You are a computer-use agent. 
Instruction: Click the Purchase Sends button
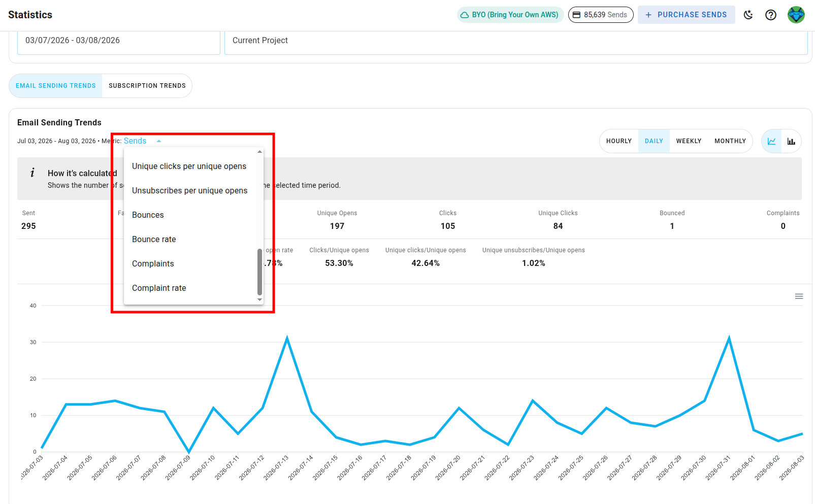(x=686, y=15)
